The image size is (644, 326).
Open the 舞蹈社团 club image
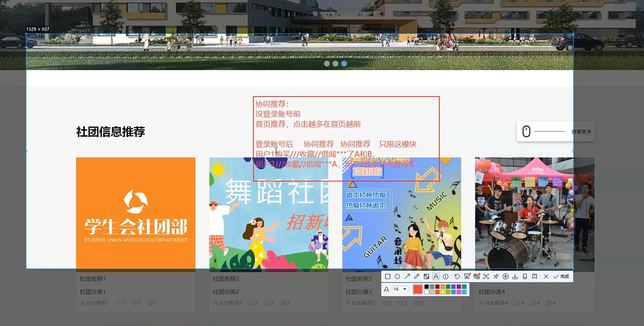(x=269, y=215)
